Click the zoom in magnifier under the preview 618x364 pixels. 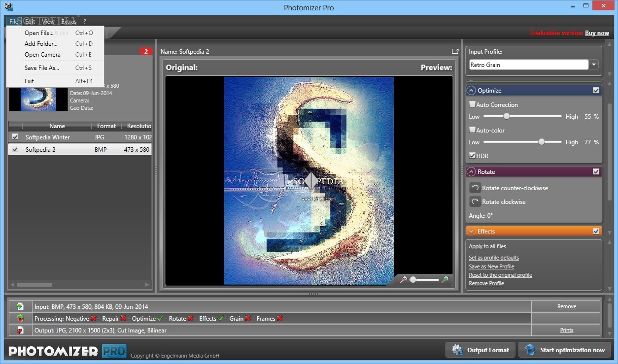tap(445, 280)
